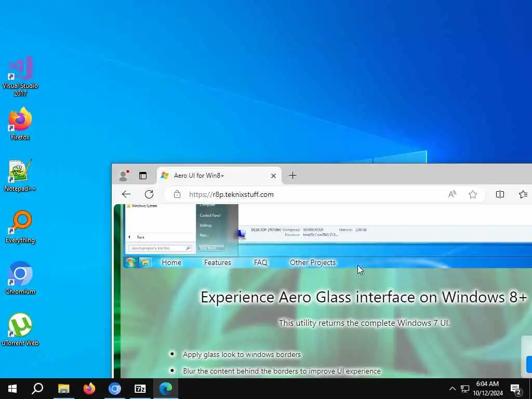This screenshot has height=399, width=532.
Task: Click 'Blur the content behind the borders' bullet
Action: click(x=282, y=371)
